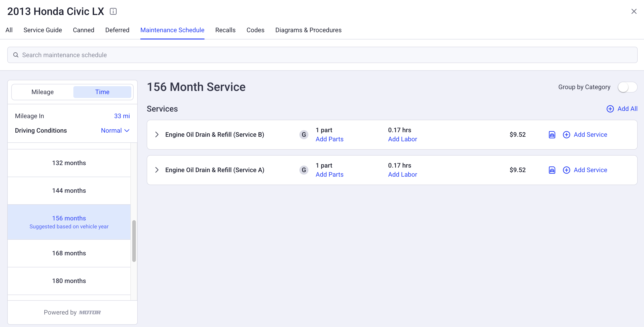Click 1 part on Service A row

point(324,166)
